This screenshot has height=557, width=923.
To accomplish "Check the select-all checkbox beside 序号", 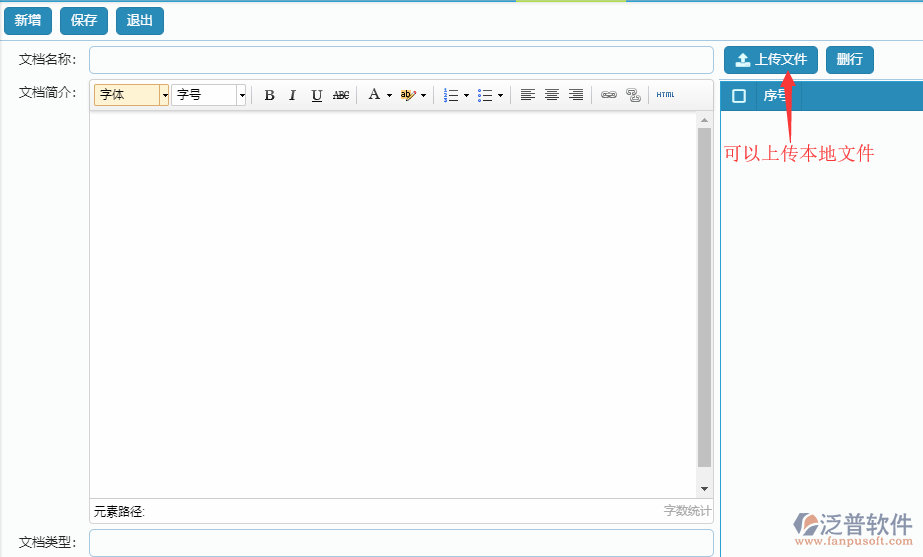I will point(739,96).
